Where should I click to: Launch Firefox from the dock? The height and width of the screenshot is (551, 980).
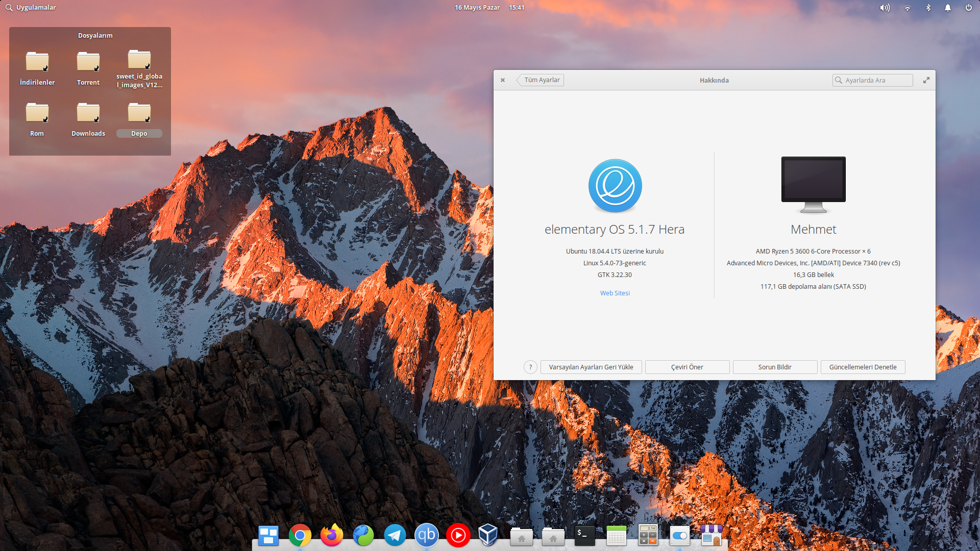pyautogui.click(x=332, y=535)
